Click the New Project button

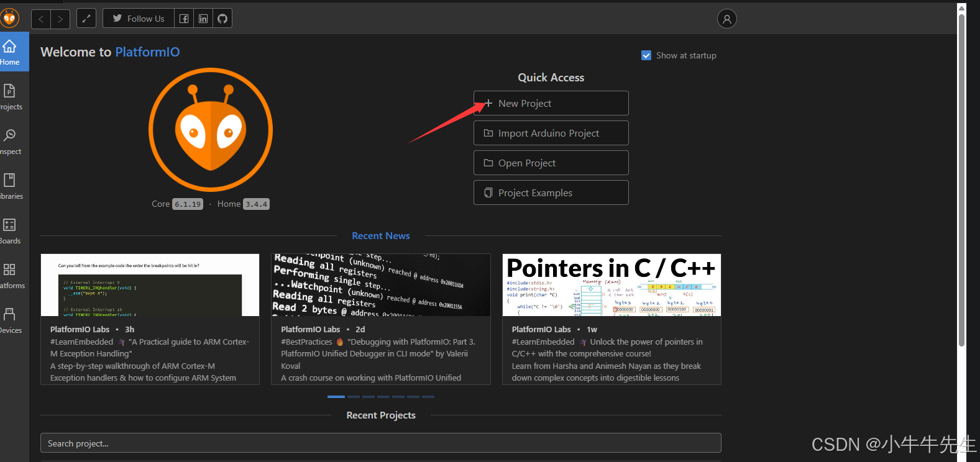click(551, 103)
